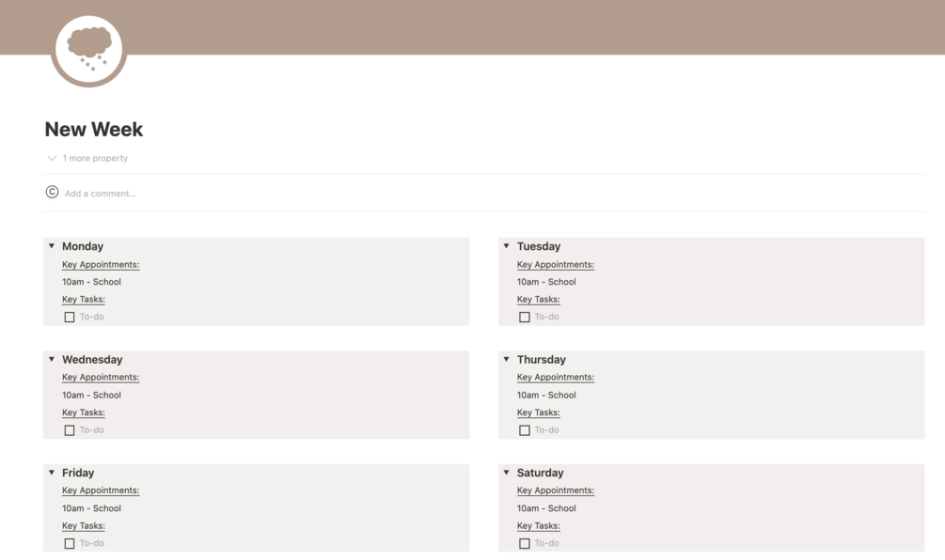Click Key Tasks under Tuesday
Viewport: 945px width, 560px height.
pyautogui.click(x=539, y=300)
